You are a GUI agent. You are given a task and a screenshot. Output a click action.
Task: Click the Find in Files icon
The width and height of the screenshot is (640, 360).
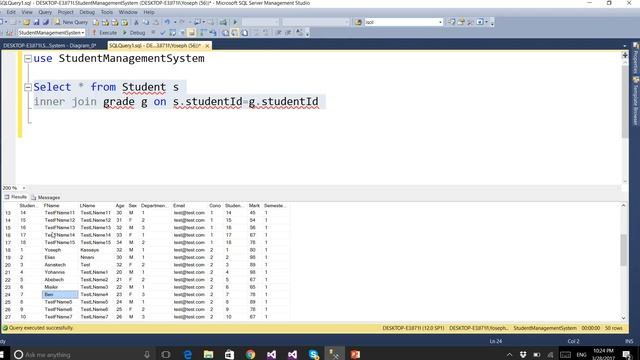pyautogui.click(x=358, y=22)
